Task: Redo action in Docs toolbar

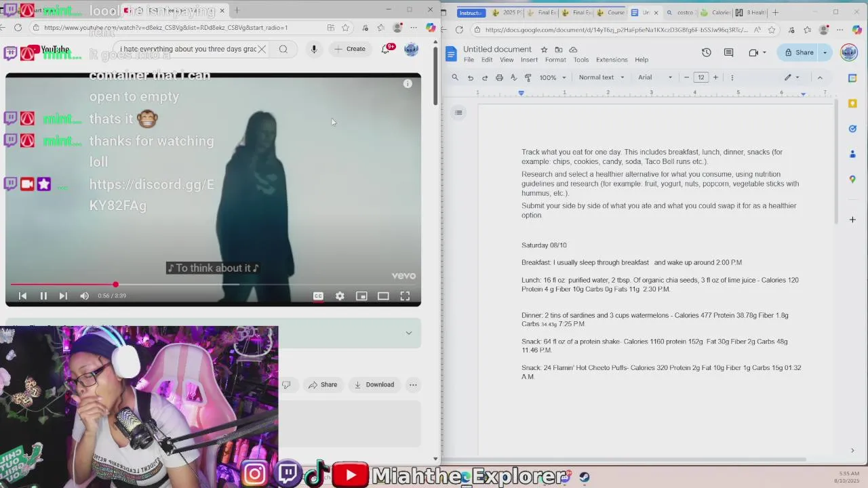Action: tap(485, 77)
